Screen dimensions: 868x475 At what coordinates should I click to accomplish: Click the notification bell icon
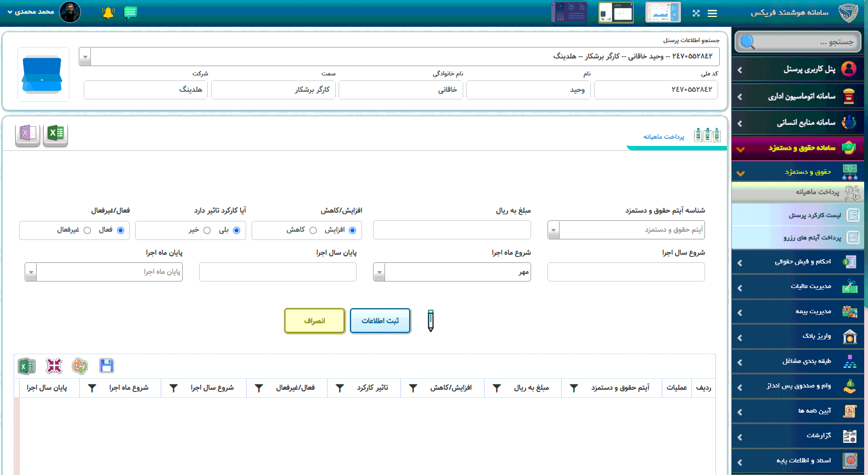108,13
